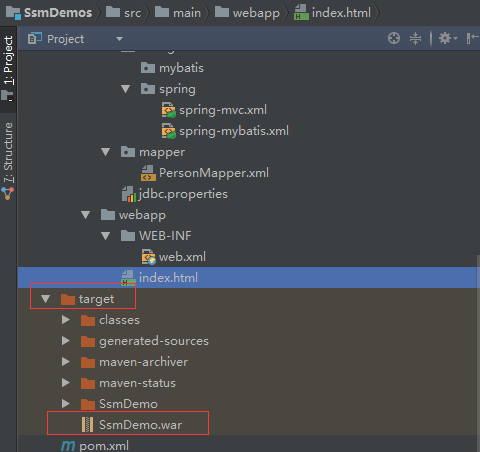Click the scroll from source target icon
This screenshot has width=480, height=452.
click(x=394, y=38)
